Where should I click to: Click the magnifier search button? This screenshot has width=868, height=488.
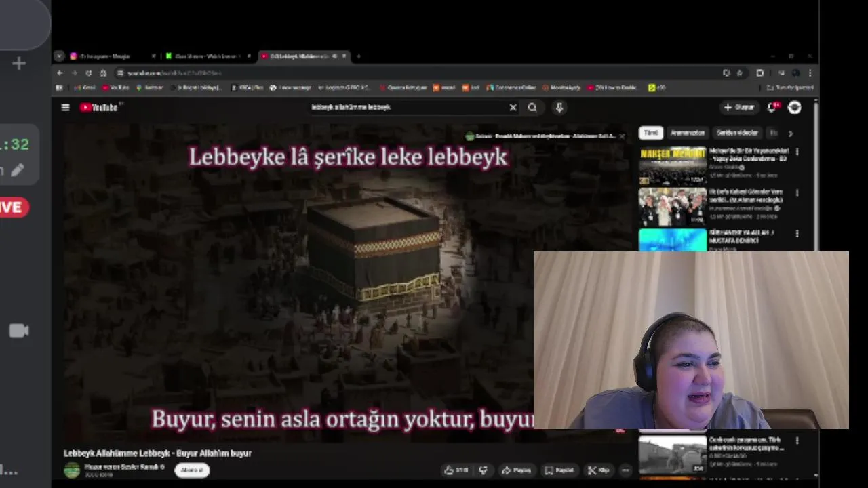tap(532, 107)
